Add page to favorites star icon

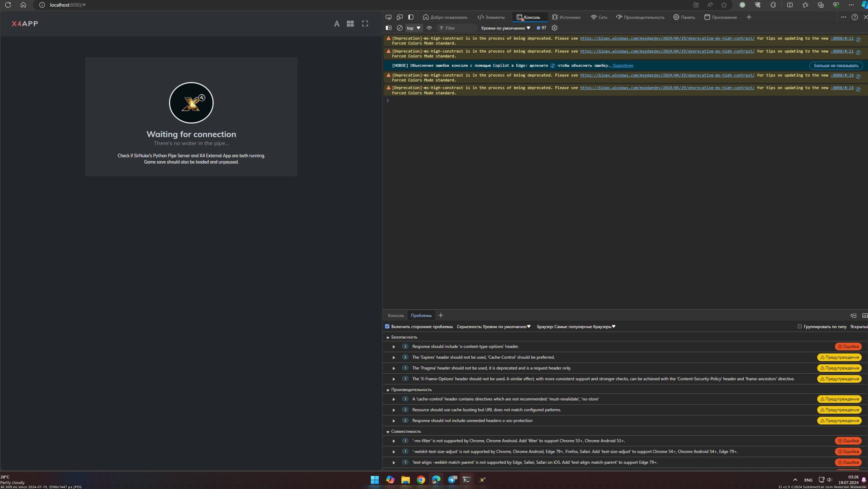[724, 5]
